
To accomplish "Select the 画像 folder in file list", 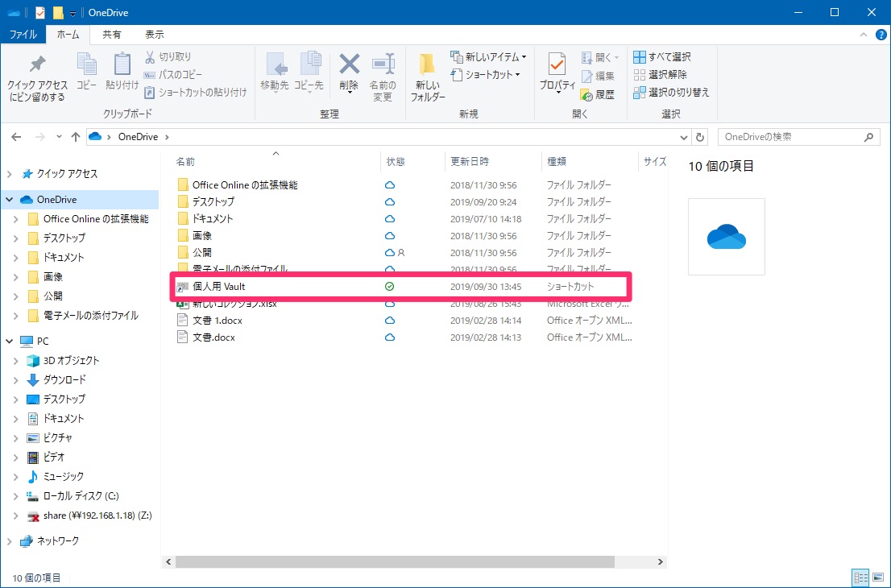I will click(x=201, y=236).
